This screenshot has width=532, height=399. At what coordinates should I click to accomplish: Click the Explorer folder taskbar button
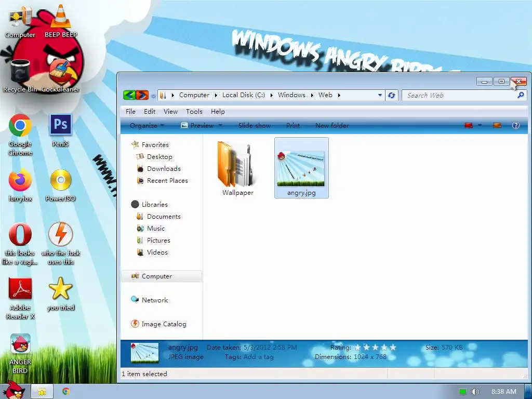42,392
